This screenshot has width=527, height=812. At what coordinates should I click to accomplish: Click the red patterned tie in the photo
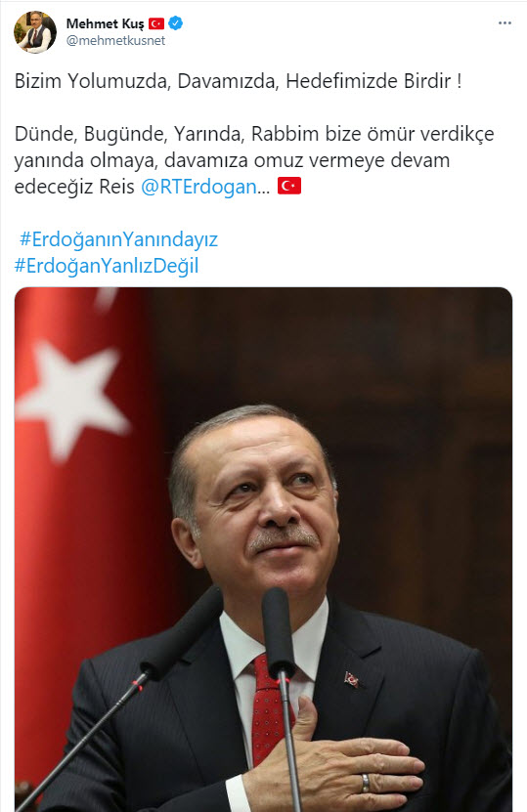(x=271, y=707)
